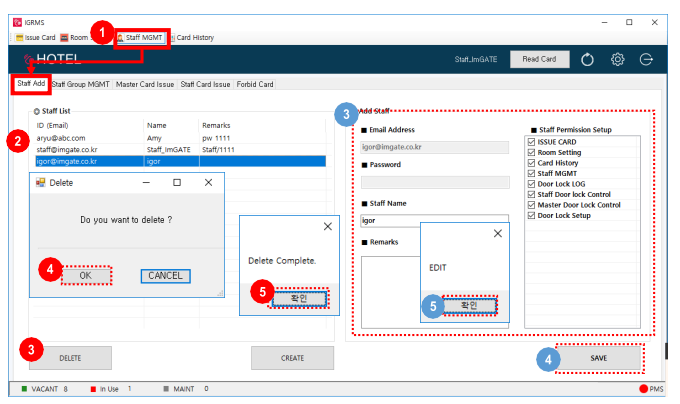This screenshot has height=404, width=680.
Task: Click the refresh icon in header
Action: point(587,59)
